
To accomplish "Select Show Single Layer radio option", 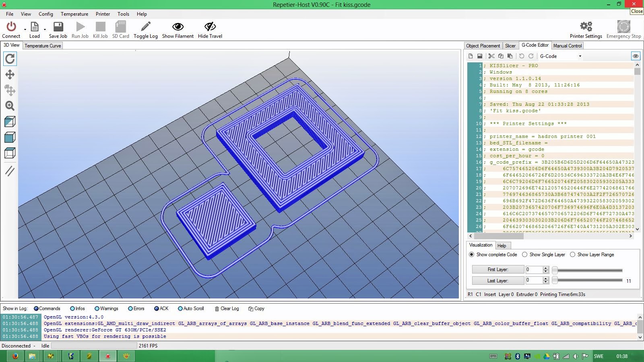I will tap(524, 255).
